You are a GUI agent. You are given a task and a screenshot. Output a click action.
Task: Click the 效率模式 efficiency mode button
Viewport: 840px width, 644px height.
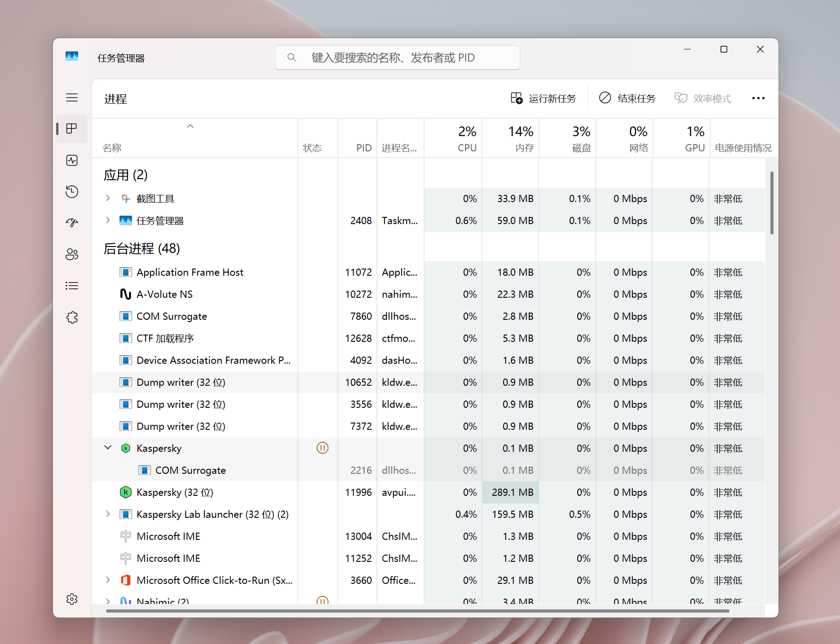pos(703,98)
